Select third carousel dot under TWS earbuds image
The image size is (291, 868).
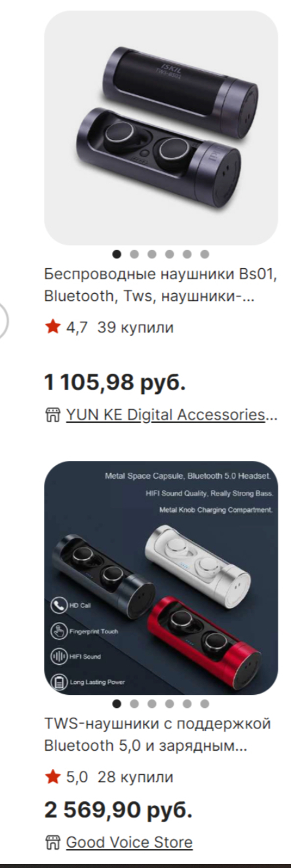pos(152,703)
